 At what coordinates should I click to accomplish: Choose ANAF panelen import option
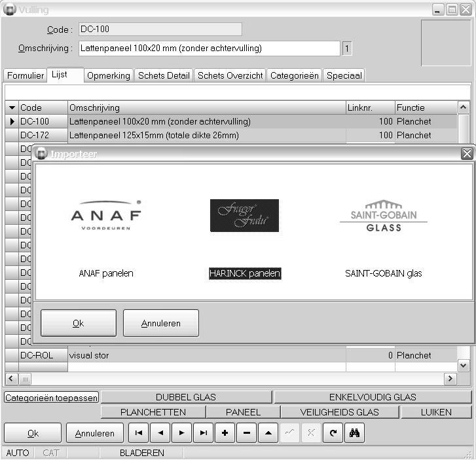click(106, 273)
